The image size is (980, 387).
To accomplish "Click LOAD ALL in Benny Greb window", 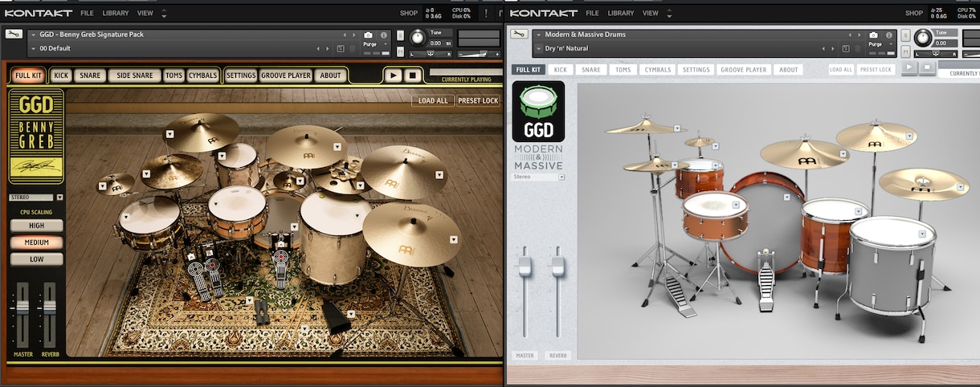I will click(x=433, y=100).
